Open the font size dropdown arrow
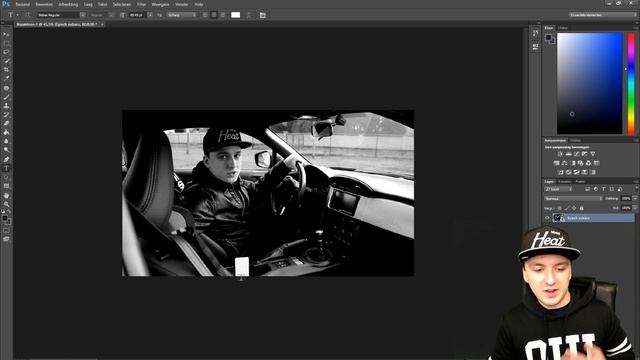Viewport: 640px width, 360px height. [x=150, y=15]
